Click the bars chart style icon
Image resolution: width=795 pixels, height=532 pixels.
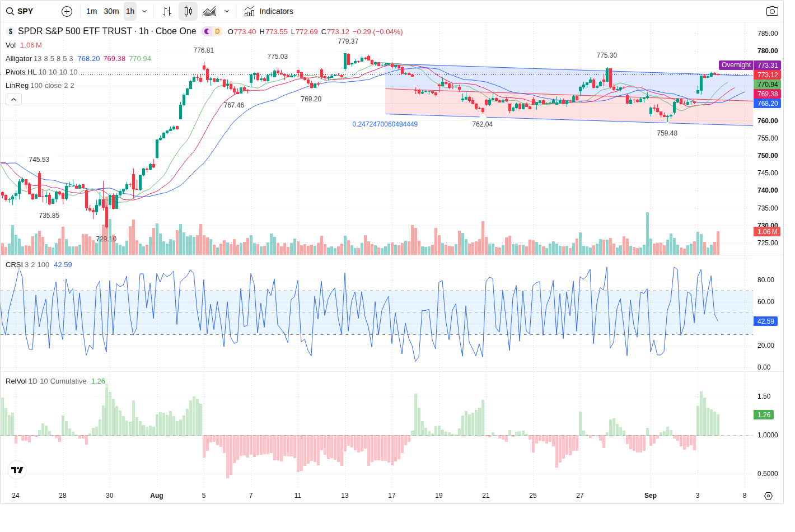pos(167,11)
